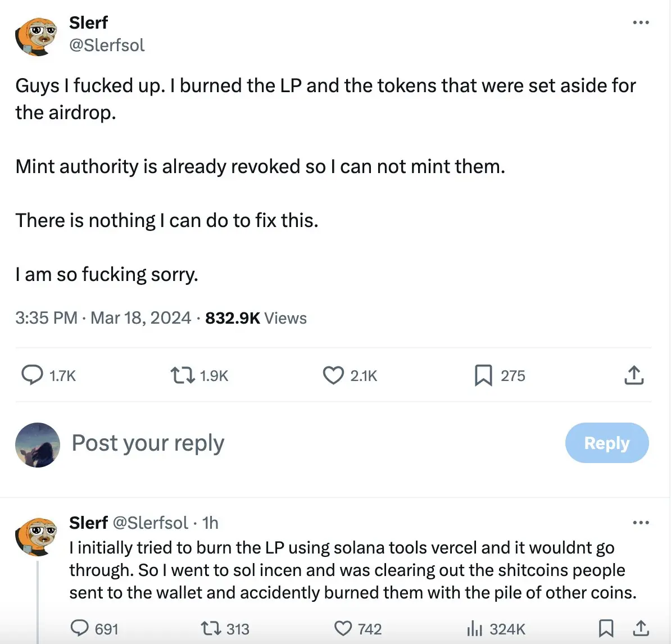Open the more options menu on main post

[x=641, y=22]
